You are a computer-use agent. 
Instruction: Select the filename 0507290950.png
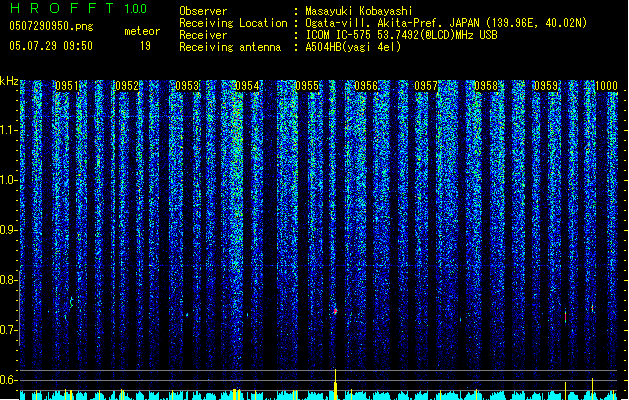[x=51, y=26]
